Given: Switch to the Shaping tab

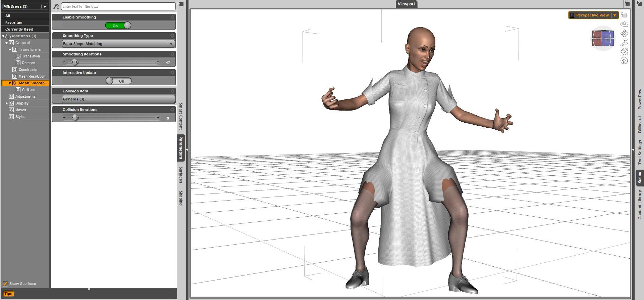Looking at the screenshot, I should click(181, 198).
